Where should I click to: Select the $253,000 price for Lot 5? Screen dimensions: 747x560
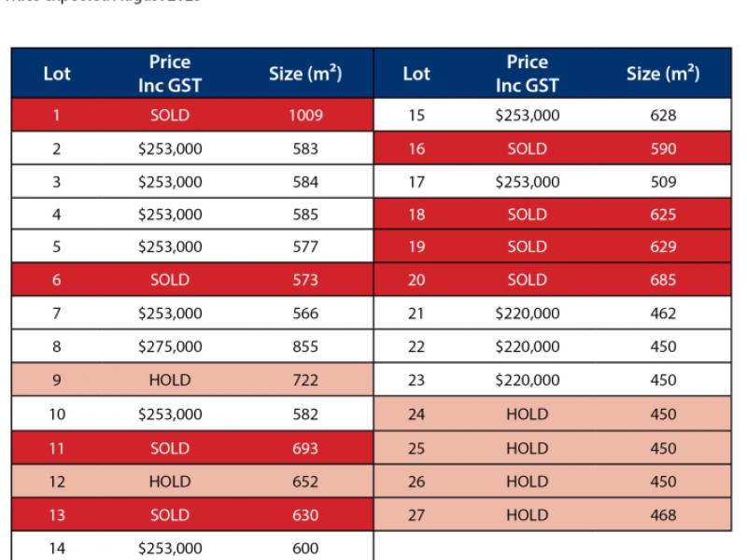(x=169, y=247)
